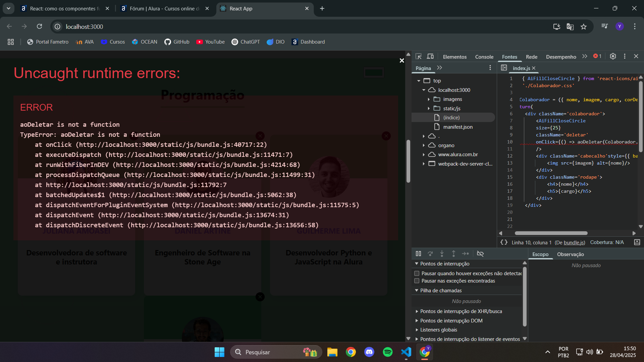The image size is (644, 362).
Task: Switch to Rede tab
Action: 531,57
